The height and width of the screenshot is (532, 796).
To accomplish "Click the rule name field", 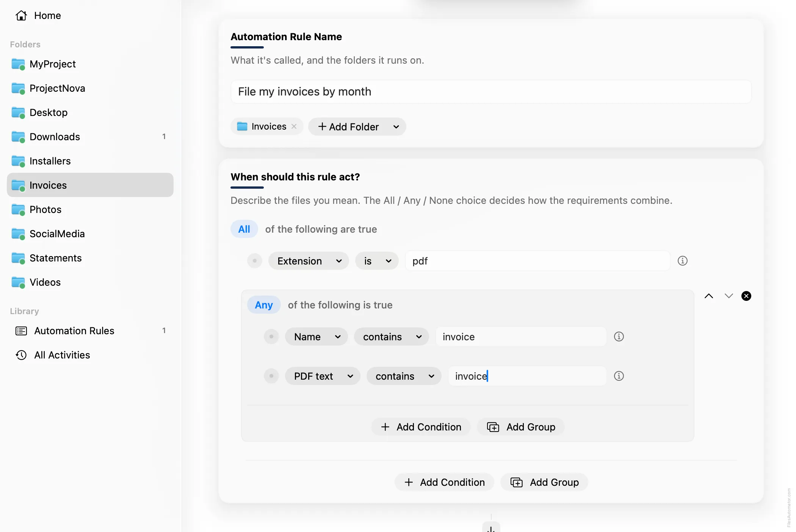I will pos(491,92).
